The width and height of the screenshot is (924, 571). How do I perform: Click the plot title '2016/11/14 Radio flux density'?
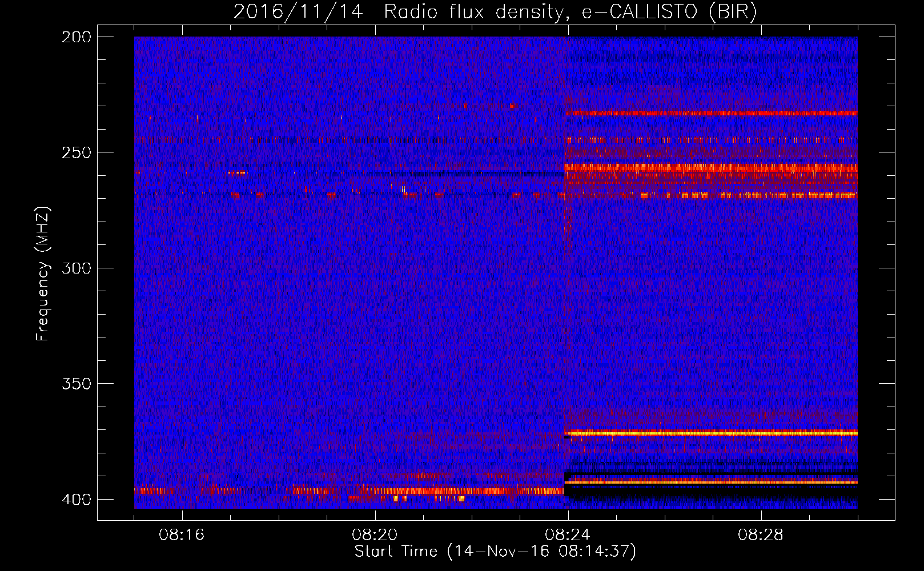[495, 11]
